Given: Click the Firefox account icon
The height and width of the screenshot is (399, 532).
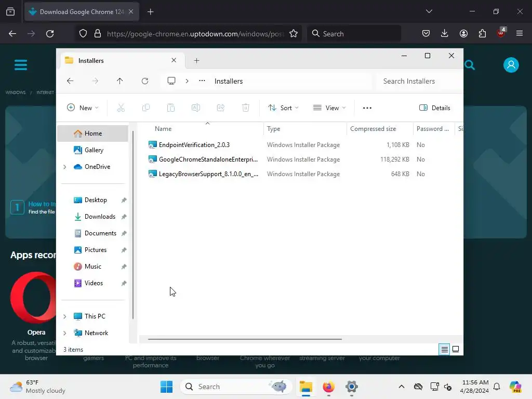Looking at the screenshot, I should [x=463, y=33].
